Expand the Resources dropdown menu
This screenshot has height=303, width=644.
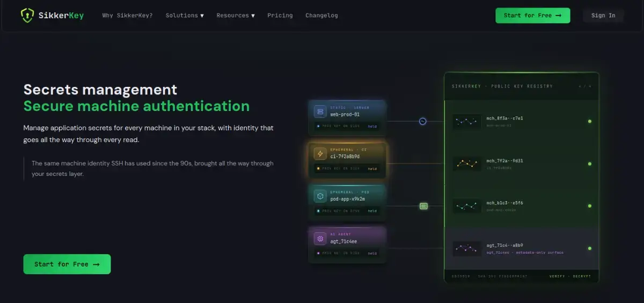tap(236, 16)
